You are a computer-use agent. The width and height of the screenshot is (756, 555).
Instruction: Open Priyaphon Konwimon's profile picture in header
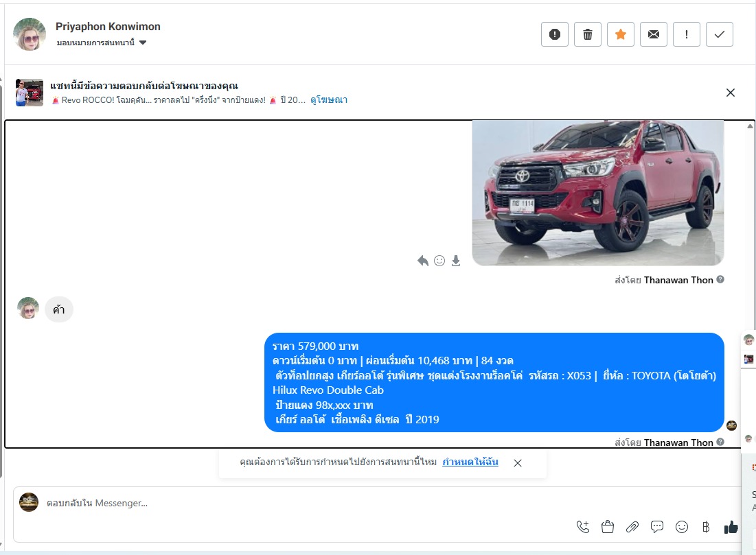[x=30, y=34]
